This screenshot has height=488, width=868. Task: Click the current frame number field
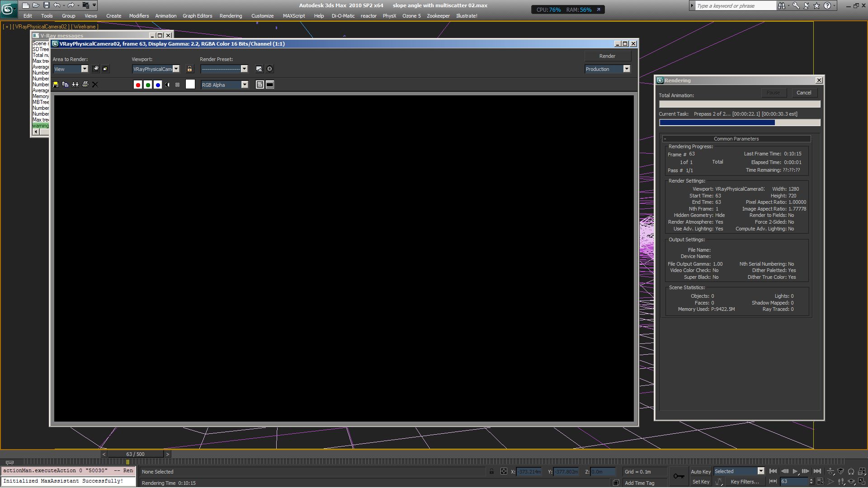point(793,482)
